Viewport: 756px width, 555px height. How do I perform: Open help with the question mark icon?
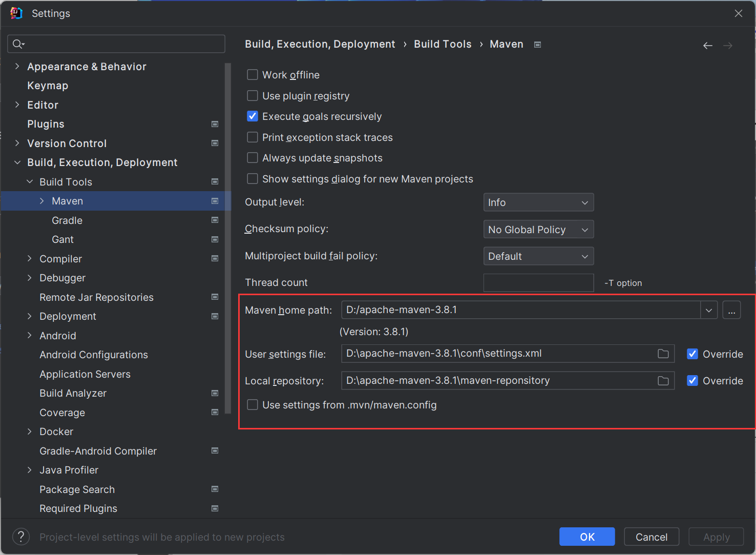tap(20, 537)
